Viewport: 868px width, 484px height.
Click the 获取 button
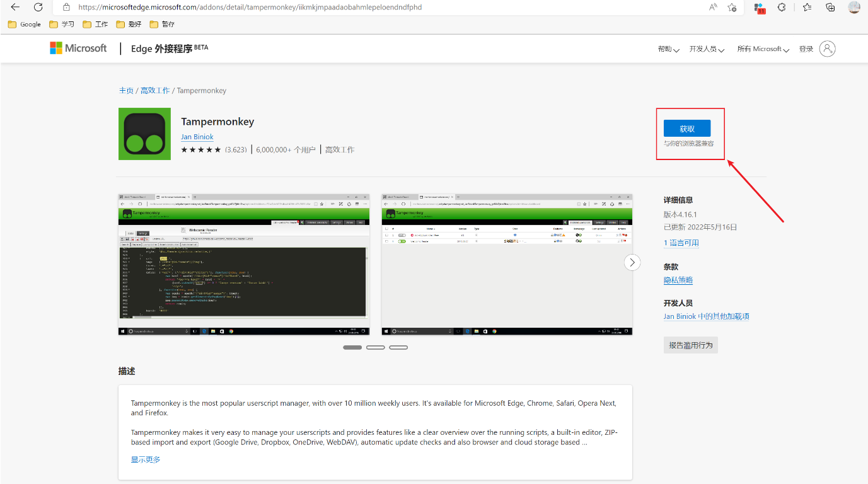tap(687, 129)
